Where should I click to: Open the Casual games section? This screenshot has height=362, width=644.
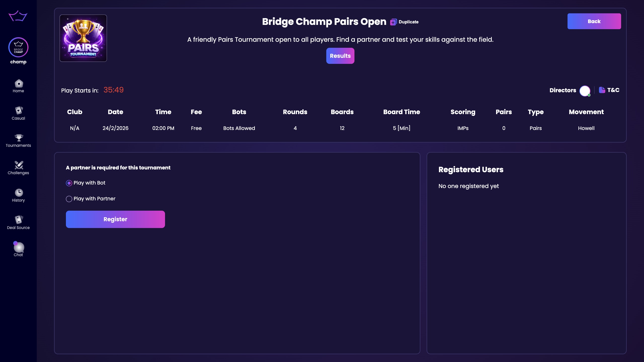[18, 113]
